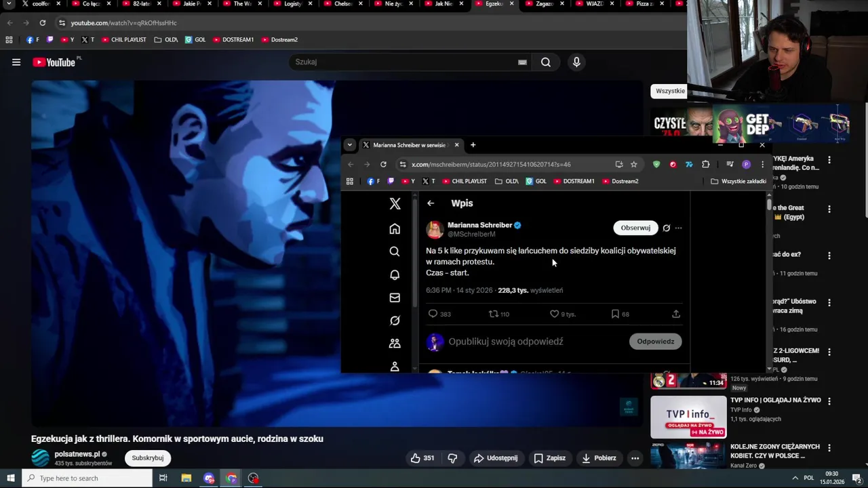Start YouTube voice search with microphone icon

tap(576, 62)
